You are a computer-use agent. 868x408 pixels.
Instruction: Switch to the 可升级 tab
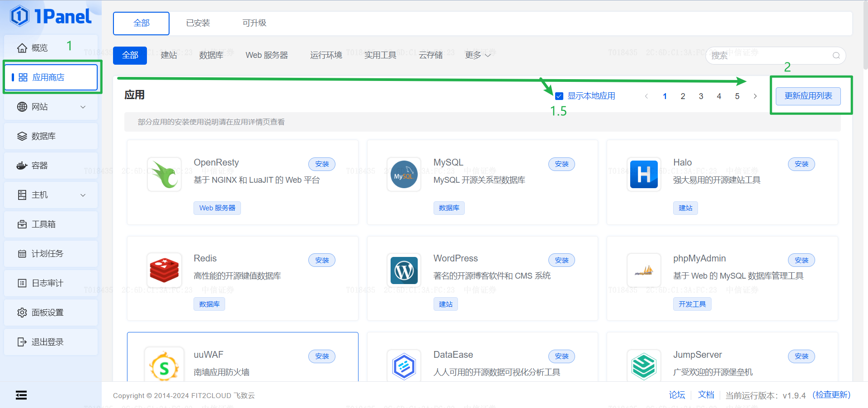255,23
